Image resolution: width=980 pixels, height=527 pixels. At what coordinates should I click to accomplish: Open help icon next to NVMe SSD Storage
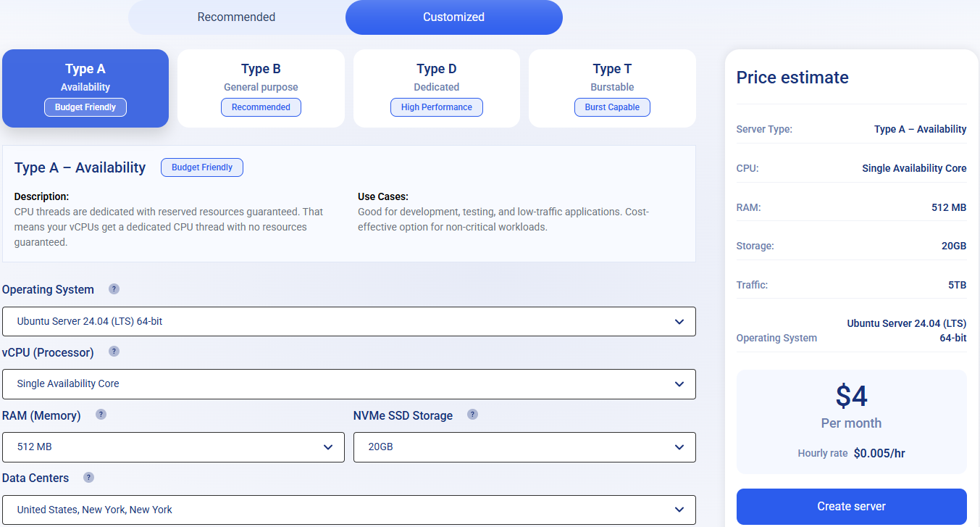tap(472, 415)
